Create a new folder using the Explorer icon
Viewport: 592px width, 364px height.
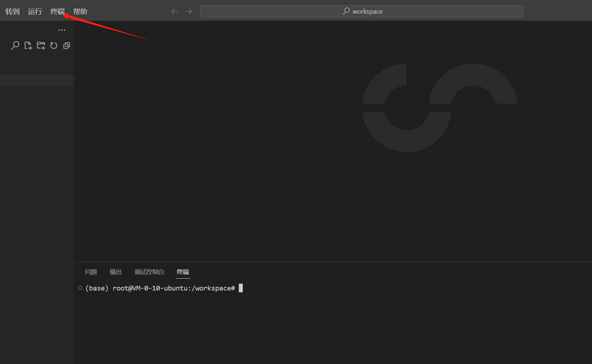coord(41,45)
